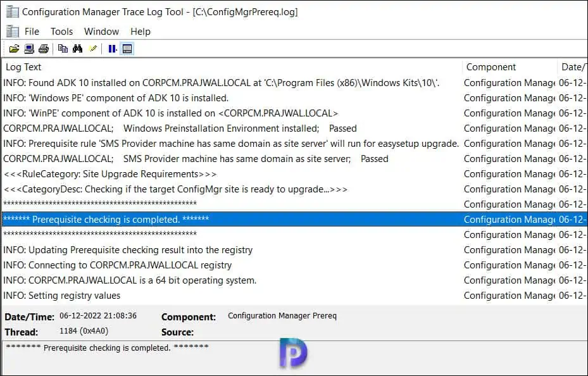
Task: Select the highlighted Prerequisite checking is completed row
Action: pyautogui.click(x=294, y=219)
